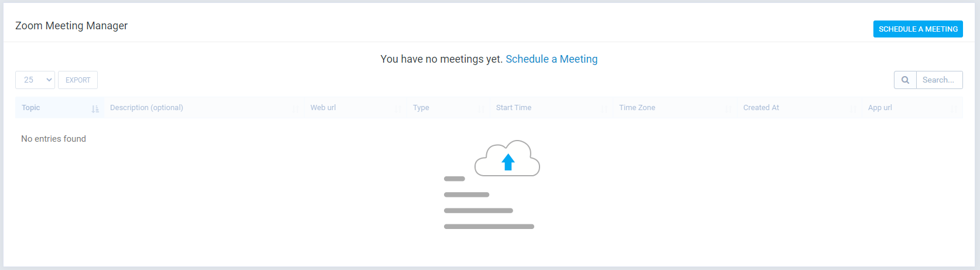Click the Description column sort arrows
The width and height of the screenshot is (980, 270).
tap(296, 109)
